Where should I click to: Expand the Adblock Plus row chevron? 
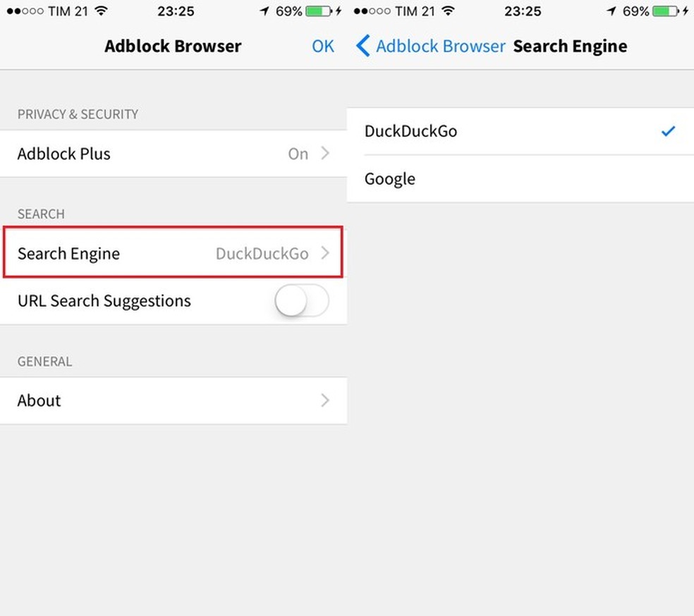pyautogui.click(x=325, y=154)
